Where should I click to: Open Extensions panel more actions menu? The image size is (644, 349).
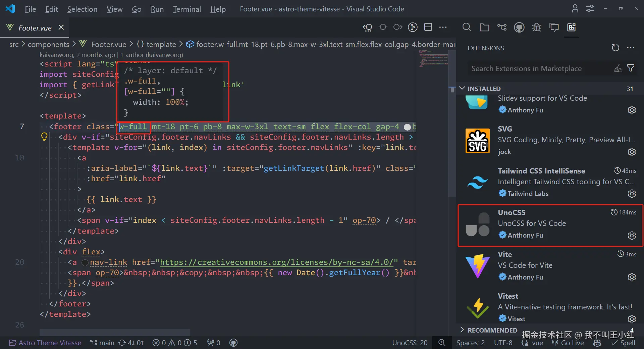[631, 48]
